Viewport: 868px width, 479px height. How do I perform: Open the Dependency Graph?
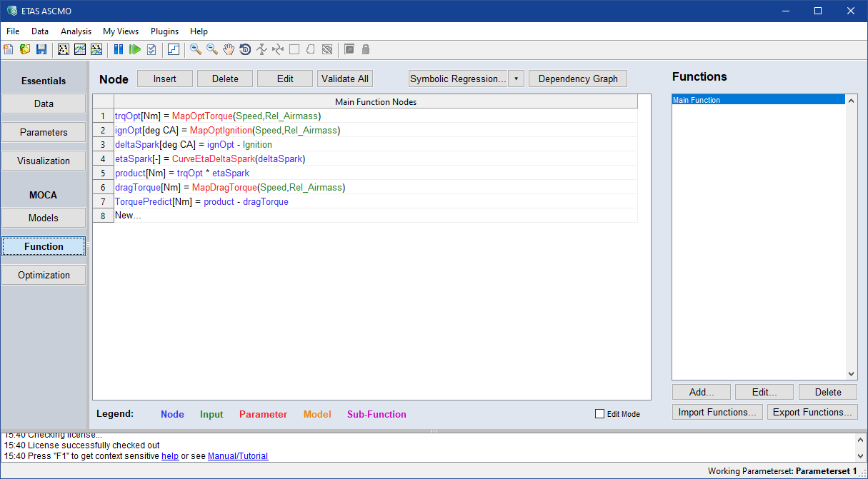tap(577, 79)
